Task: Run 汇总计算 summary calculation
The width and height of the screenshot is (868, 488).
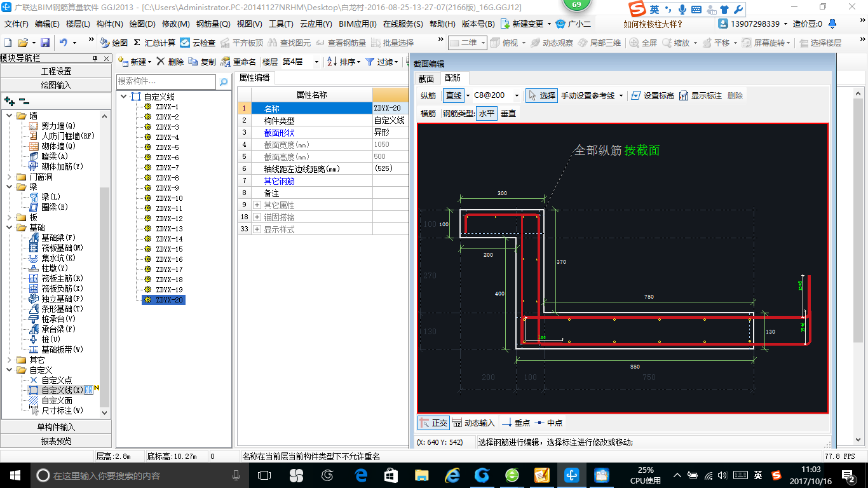Action: [154, 43]
